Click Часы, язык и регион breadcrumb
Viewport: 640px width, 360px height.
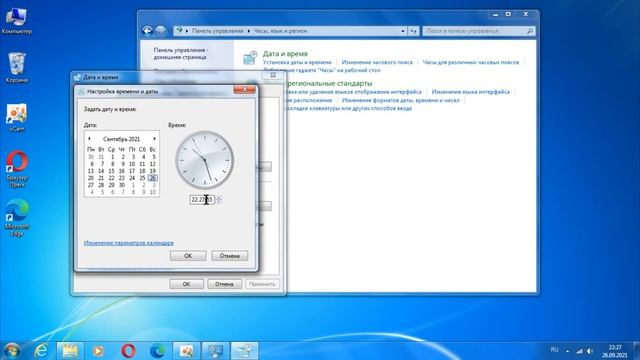280,31
